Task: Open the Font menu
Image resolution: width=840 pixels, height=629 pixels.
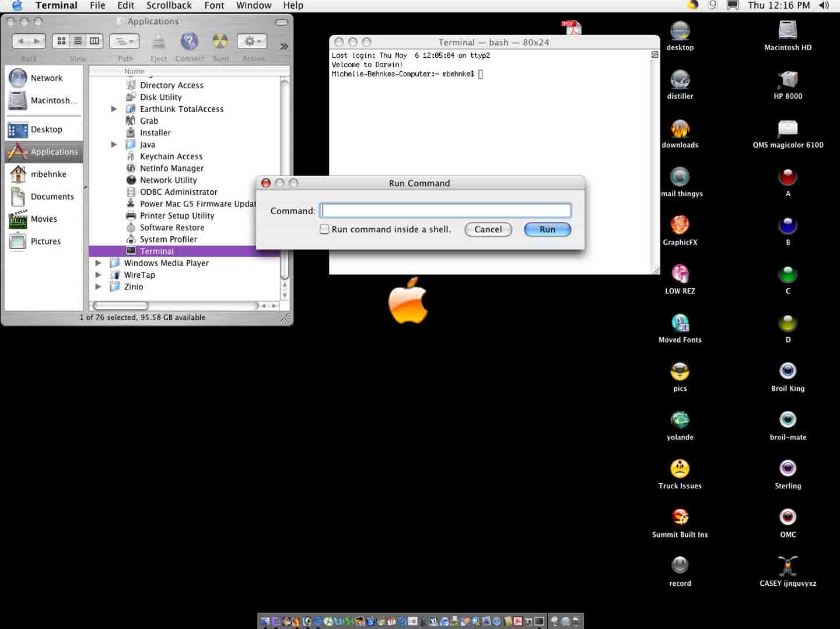Action: 214,5
